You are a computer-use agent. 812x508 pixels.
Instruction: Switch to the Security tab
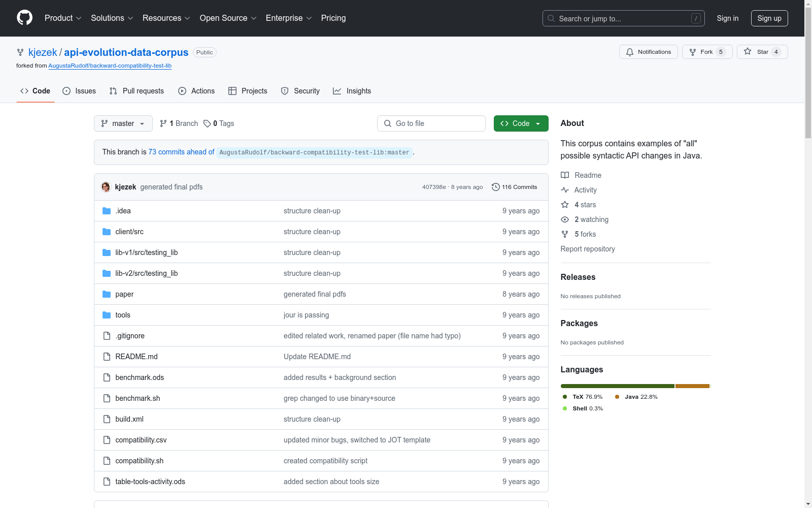(x=300, y=91)
